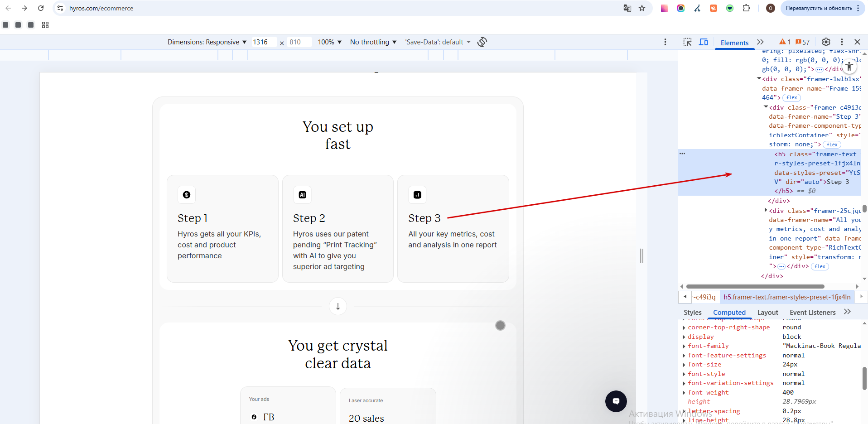Viewport: 868px width, 424px height.
Task: Close the DevTools panel
Action: coord(857,42)
